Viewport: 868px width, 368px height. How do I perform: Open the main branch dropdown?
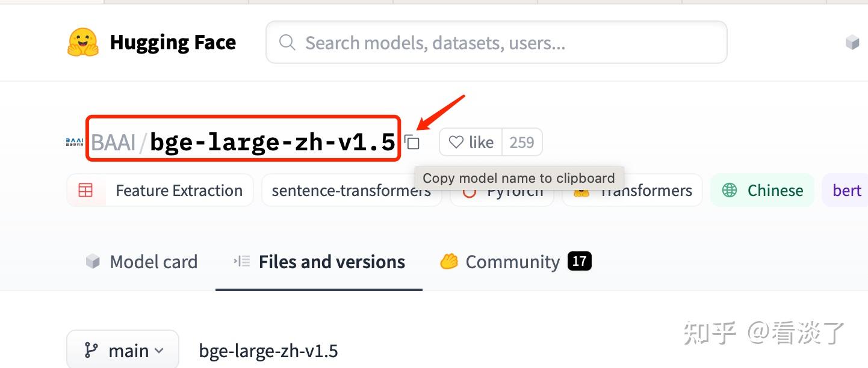(123, 351)
